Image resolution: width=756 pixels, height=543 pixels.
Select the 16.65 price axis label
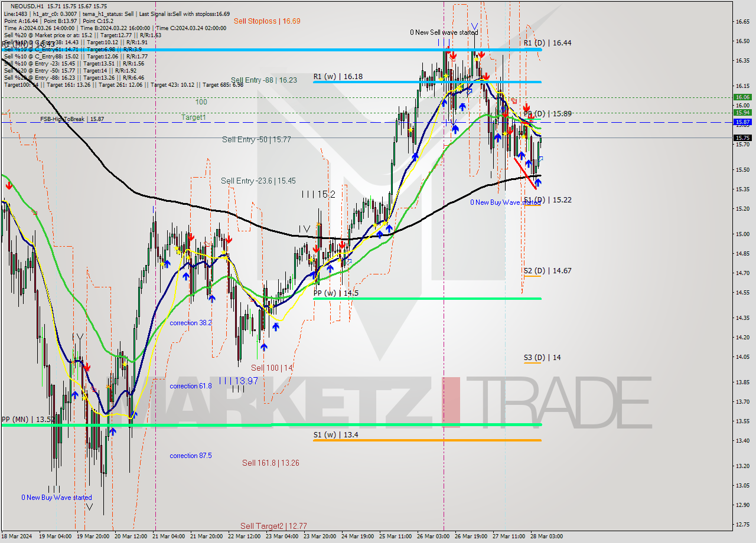[742, 21]
